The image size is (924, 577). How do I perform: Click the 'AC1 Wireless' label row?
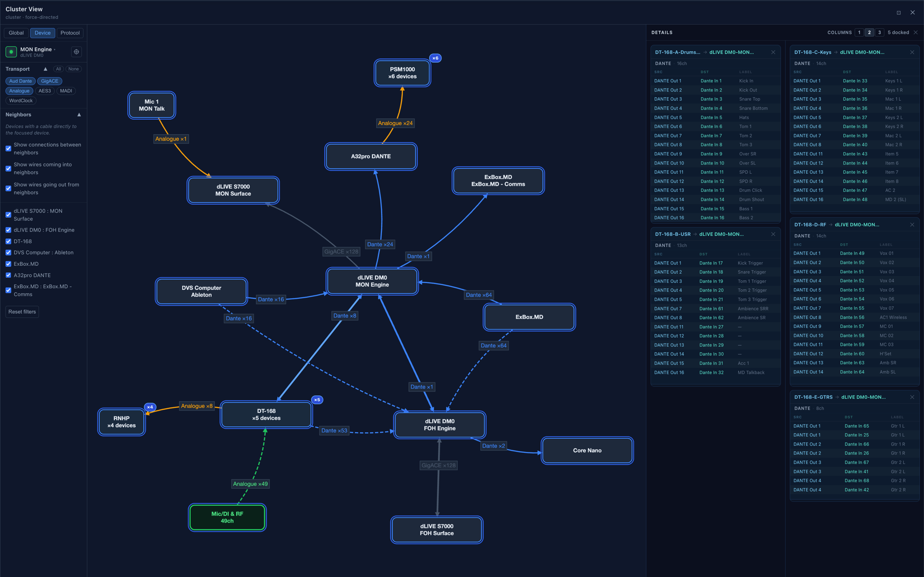click(x=854, y=318)
